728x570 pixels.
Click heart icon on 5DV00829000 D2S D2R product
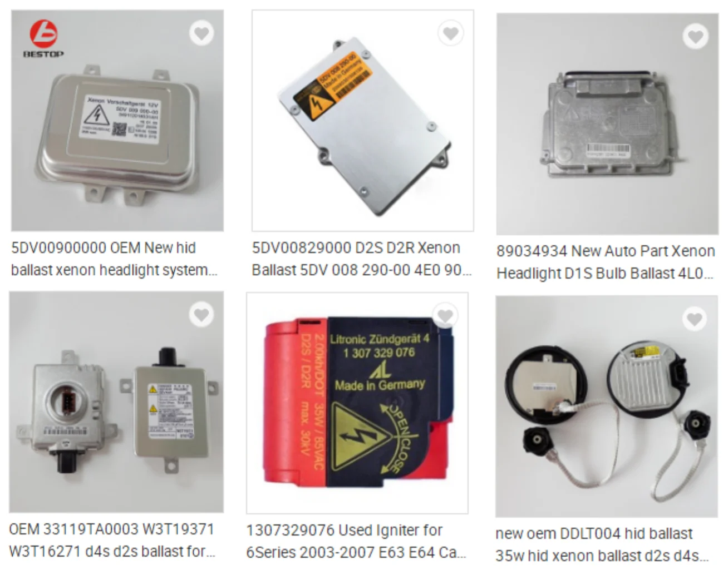tap(451, 33)
